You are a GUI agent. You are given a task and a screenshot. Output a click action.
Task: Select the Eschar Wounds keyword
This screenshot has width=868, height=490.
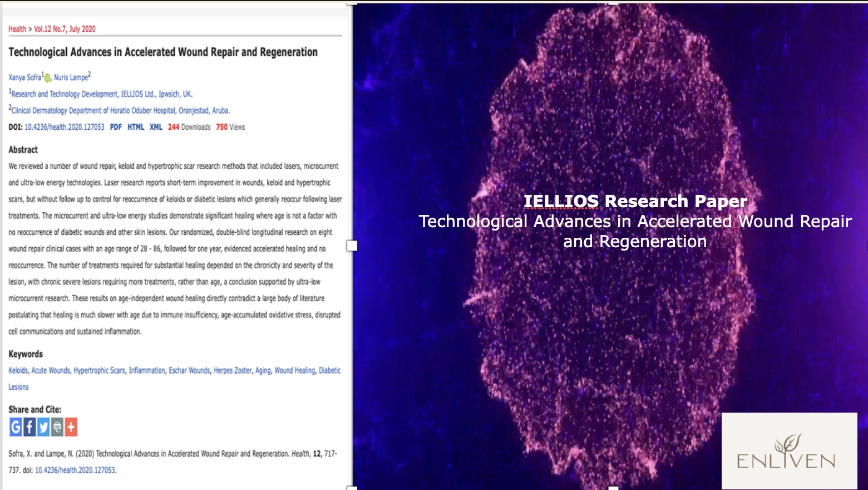189,370
